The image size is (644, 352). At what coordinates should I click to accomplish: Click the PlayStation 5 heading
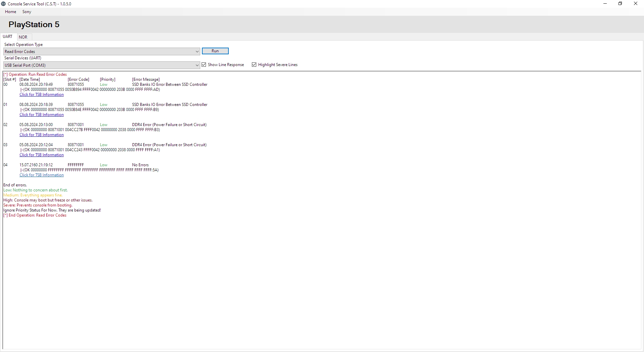click(34, 24)
